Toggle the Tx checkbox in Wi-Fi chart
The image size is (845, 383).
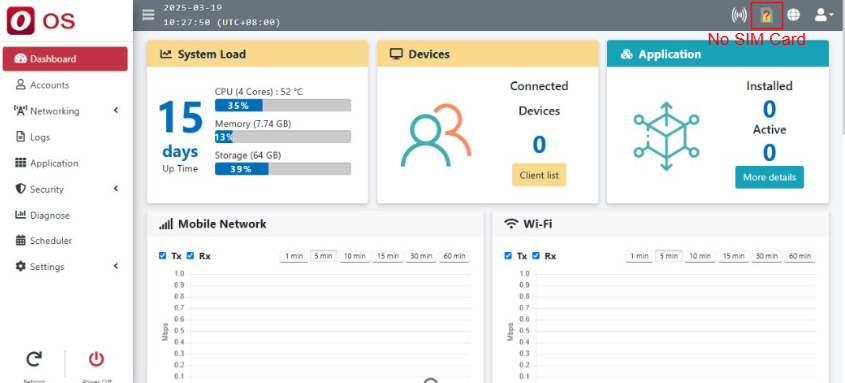pyautogui.click(x=508, y=256)
